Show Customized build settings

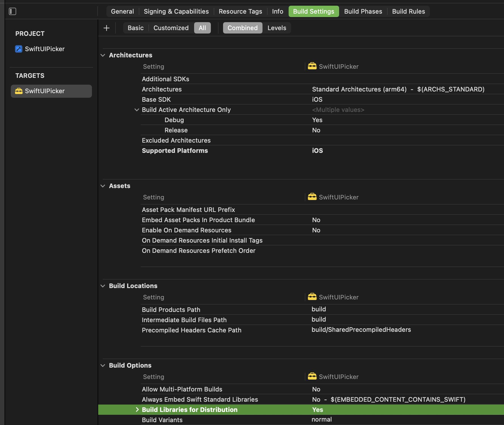171,28
